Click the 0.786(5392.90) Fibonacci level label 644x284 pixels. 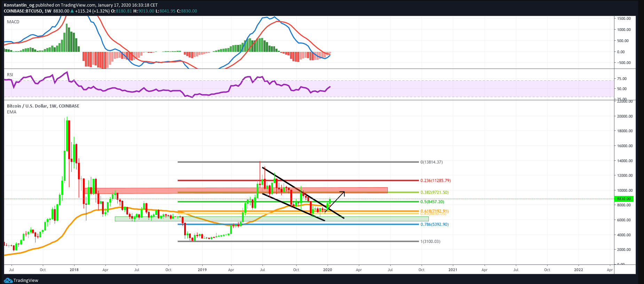[434, 224]
